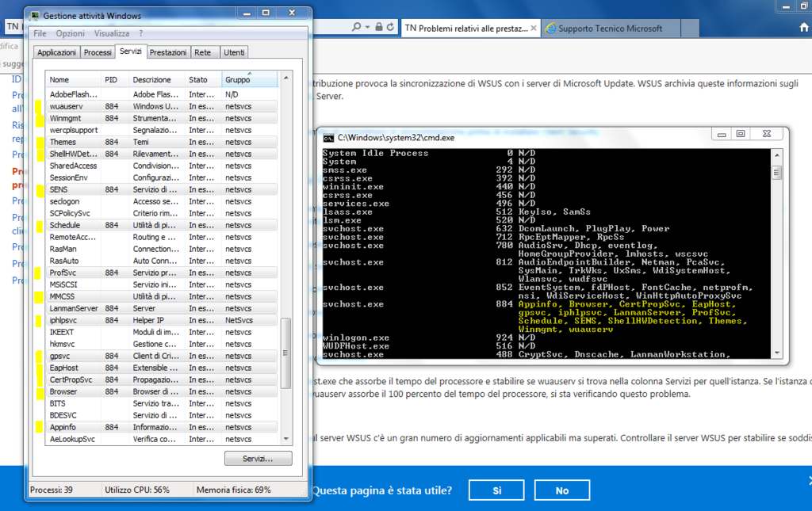Open a new browser tab
812x511 pixels.
690,29
